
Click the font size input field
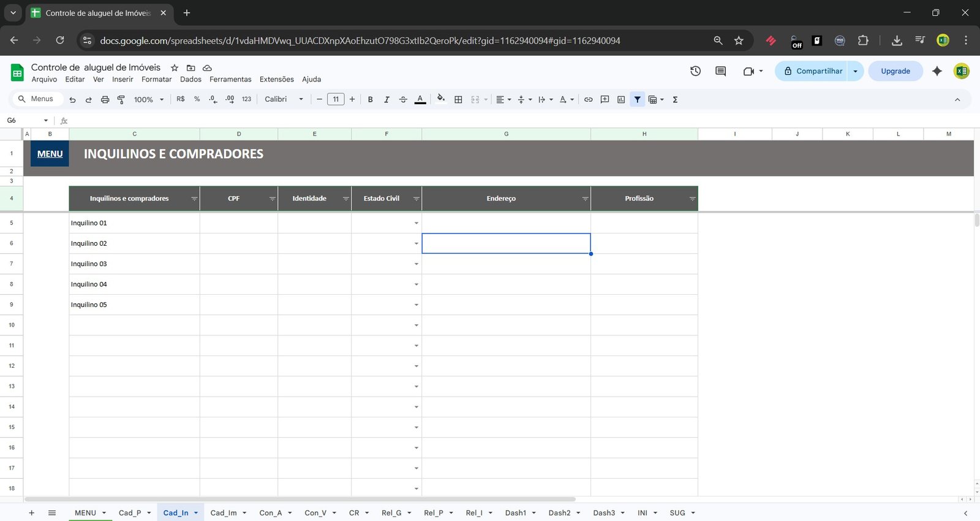[x=336, y=99]
